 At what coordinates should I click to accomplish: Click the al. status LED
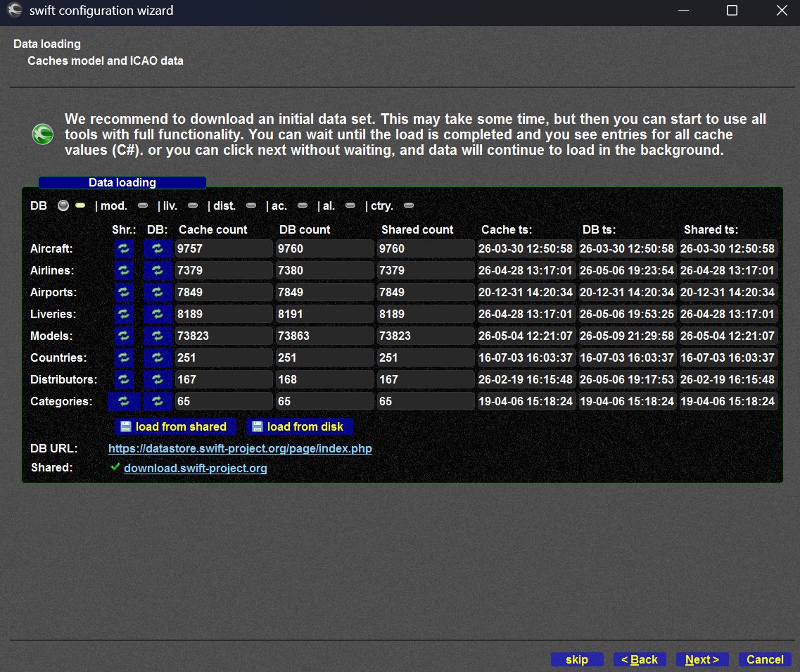(350, 205)
